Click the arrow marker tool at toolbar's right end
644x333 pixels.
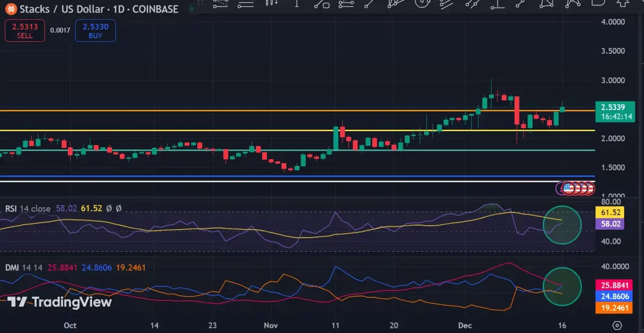point(622,7)
